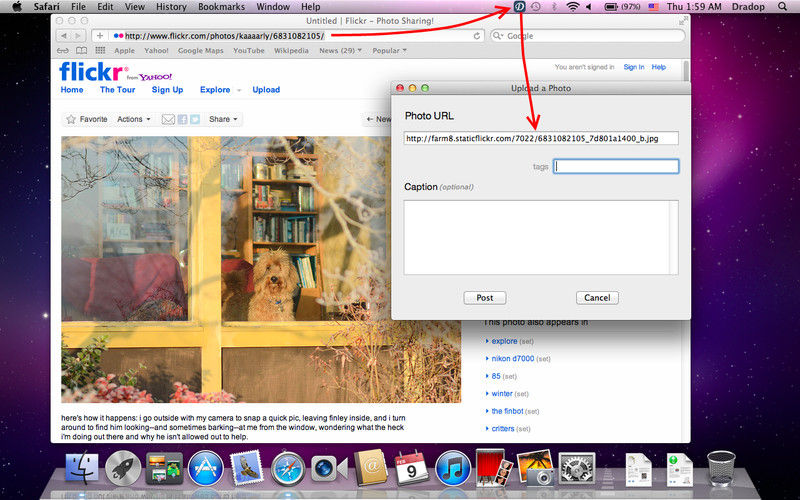Expand the Share dropdown

coord(223,119)
